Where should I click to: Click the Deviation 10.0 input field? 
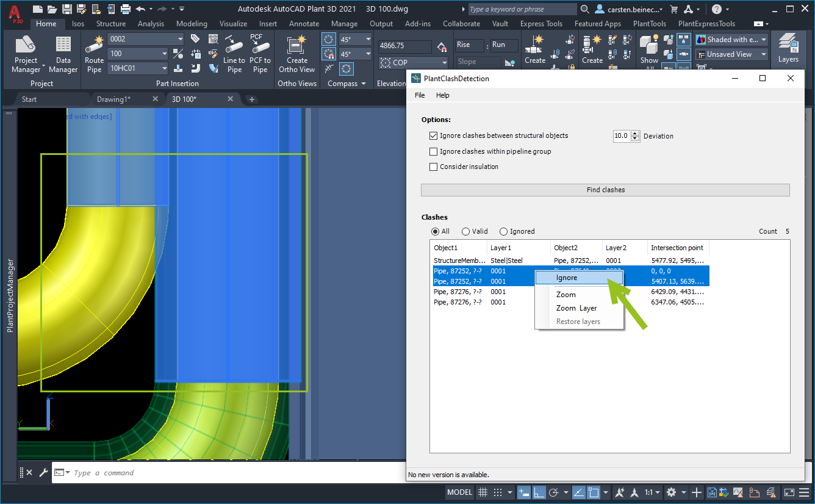click(621, 136)
